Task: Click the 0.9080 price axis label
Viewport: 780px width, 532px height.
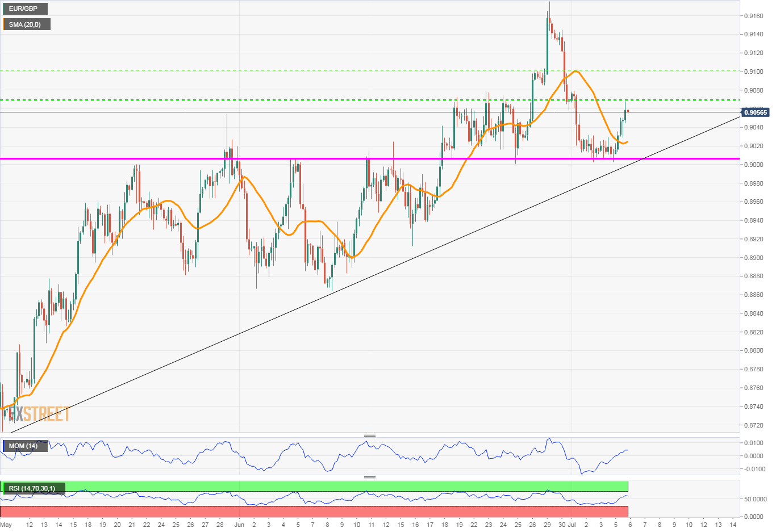Action: pyautogui.click(x=754, y=90)
